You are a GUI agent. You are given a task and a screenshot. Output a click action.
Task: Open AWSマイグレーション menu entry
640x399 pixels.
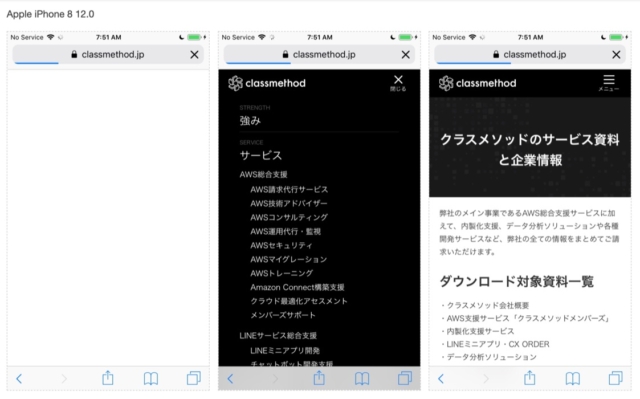(289, 259)
